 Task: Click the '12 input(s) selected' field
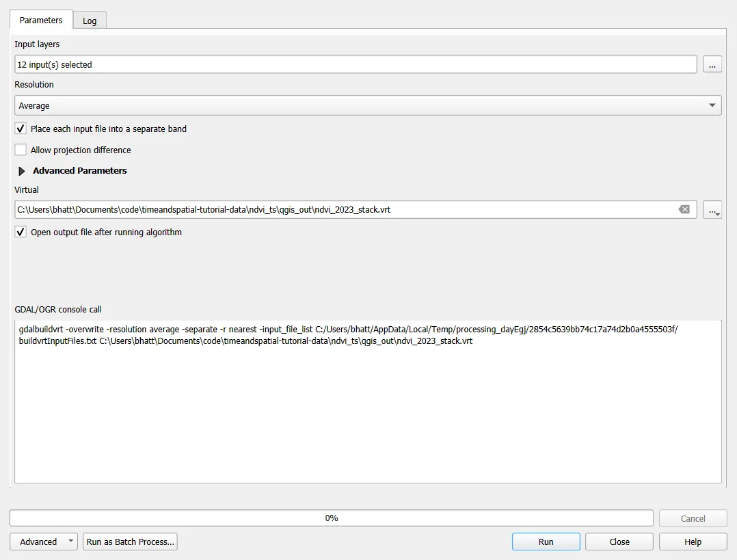(x=356, y=64)
